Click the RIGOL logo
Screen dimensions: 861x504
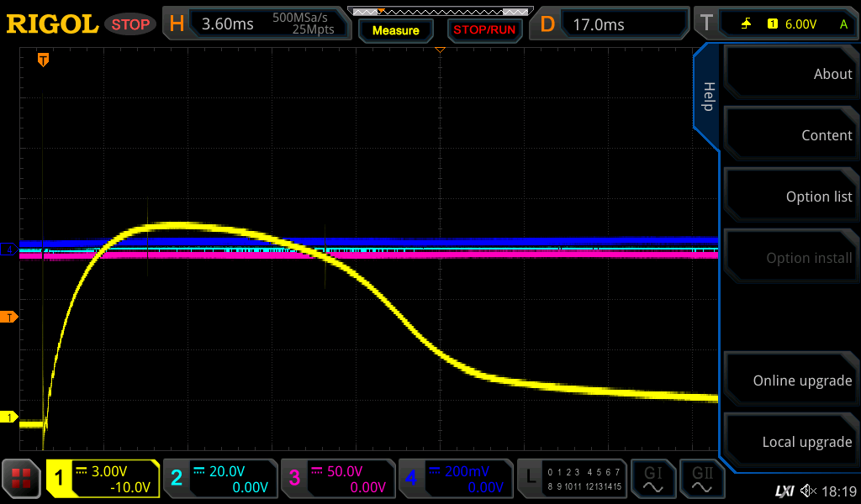point(52,24)
